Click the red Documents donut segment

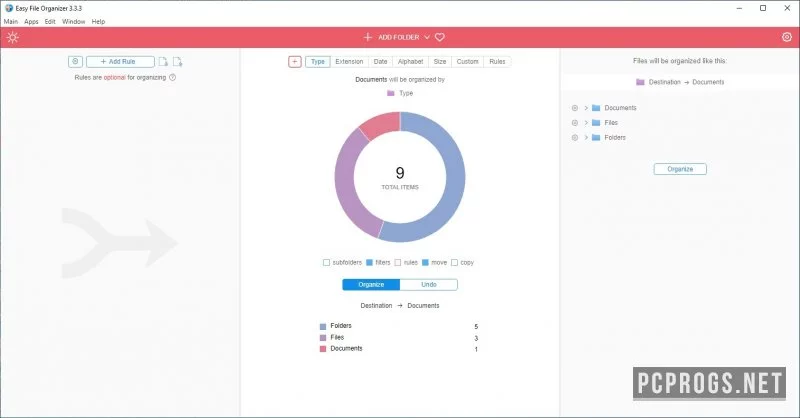point(382,123)
